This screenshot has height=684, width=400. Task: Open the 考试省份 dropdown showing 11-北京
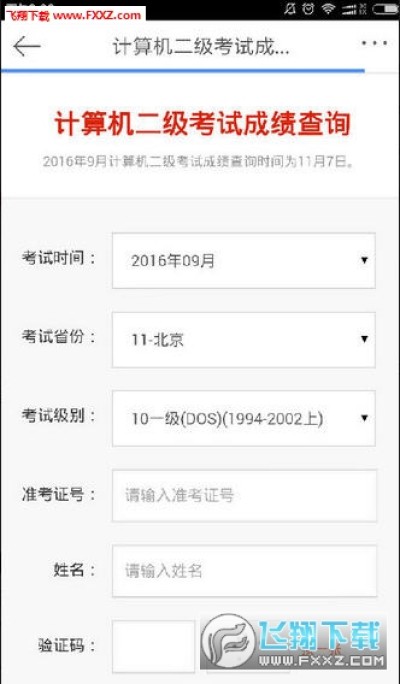pos(243,340)
